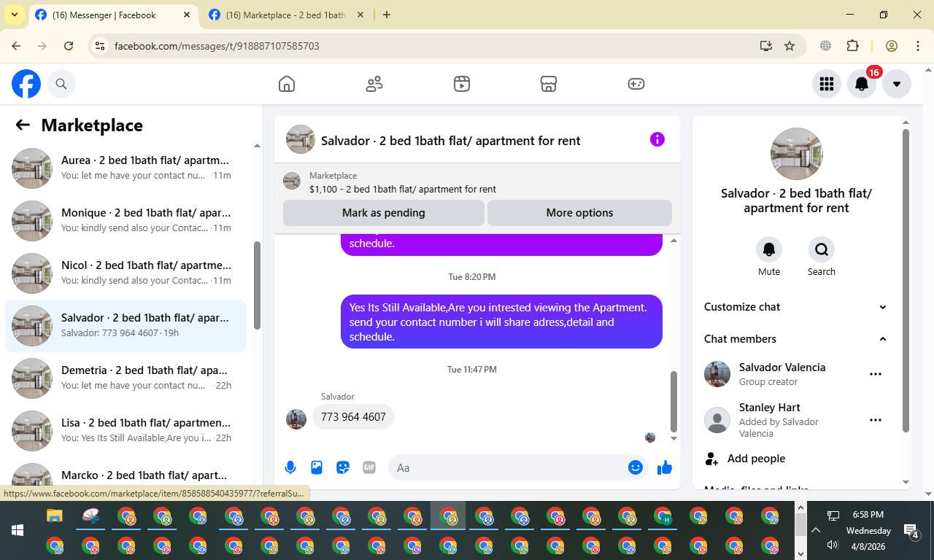Bookmark this page with star icon
The width and height of the screenshot is (934, 560).
pos(790,46)
